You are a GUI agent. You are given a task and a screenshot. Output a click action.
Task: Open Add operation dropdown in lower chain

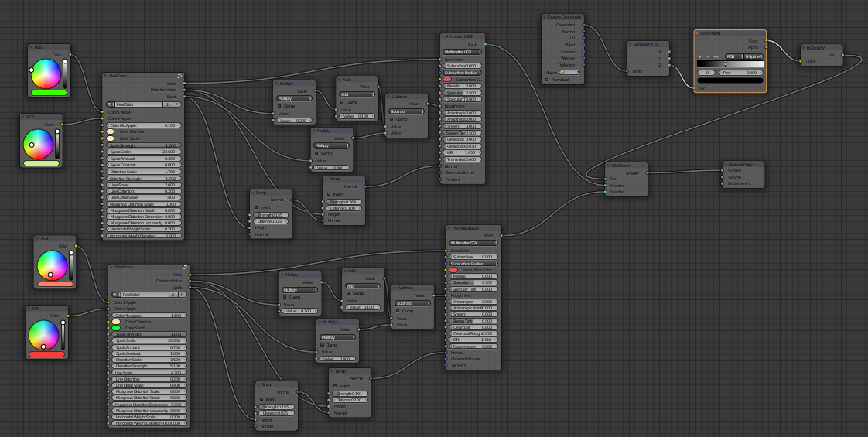363,286
